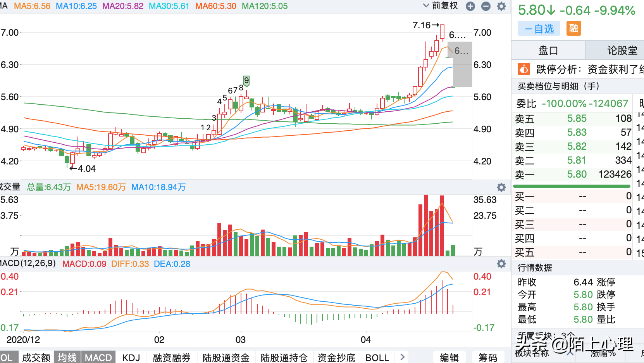
Task: Click DEA:0.28 indicator value
Action: [x=172, y=264]
